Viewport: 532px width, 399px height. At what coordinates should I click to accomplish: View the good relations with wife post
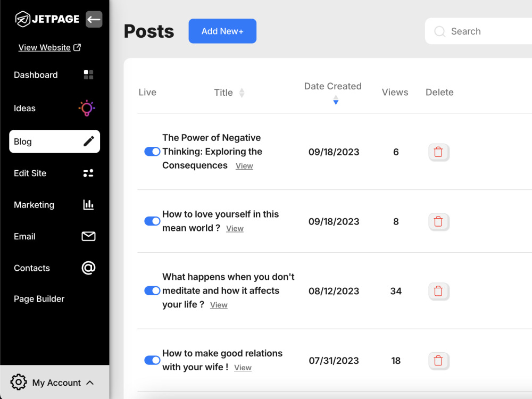click(243, 368)
